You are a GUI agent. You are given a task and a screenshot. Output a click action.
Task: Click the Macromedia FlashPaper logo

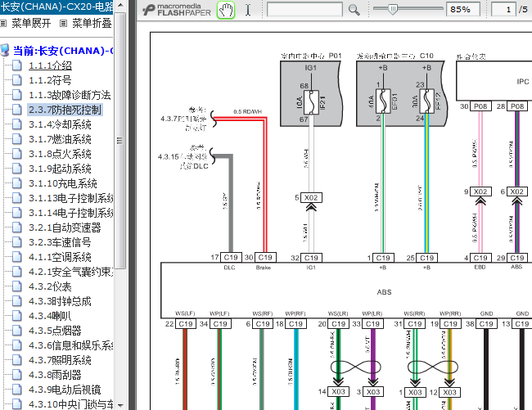[x=177, y=10]
